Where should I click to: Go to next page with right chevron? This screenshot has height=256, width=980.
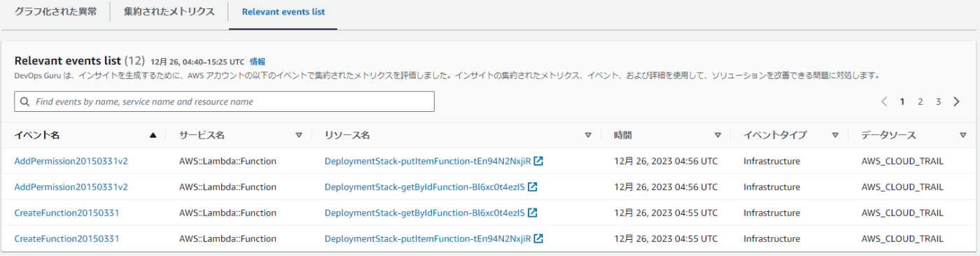tap(957, 101)
